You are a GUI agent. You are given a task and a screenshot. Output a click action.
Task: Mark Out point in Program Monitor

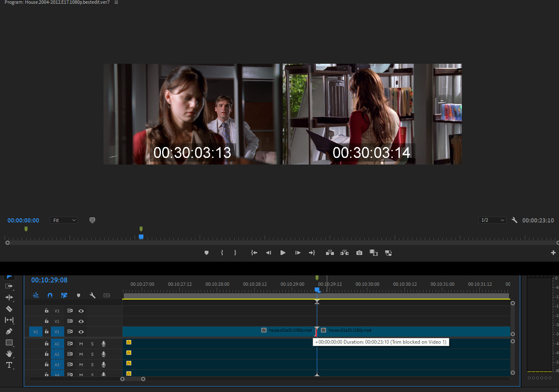point(235,253)
